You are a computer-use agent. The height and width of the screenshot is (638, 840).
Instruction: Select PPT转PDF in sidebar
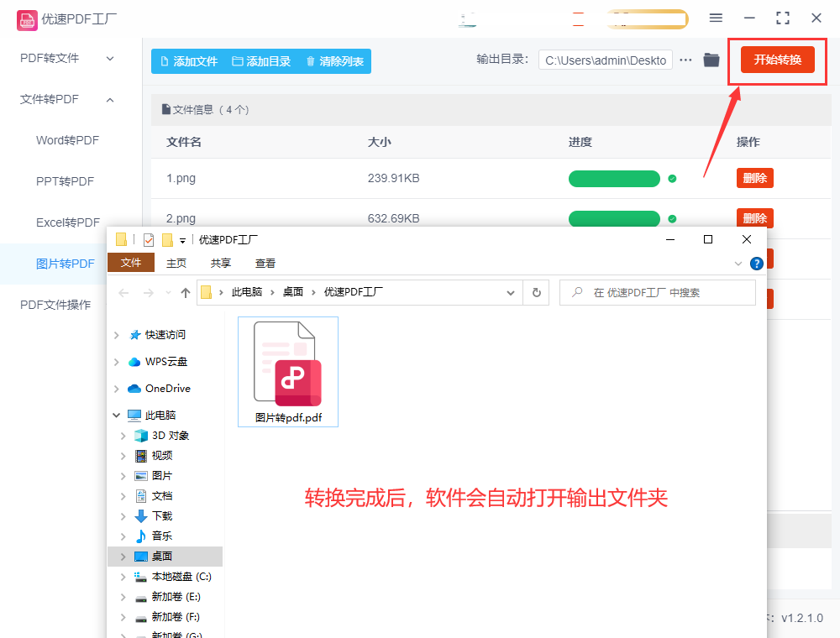(65, 181)
